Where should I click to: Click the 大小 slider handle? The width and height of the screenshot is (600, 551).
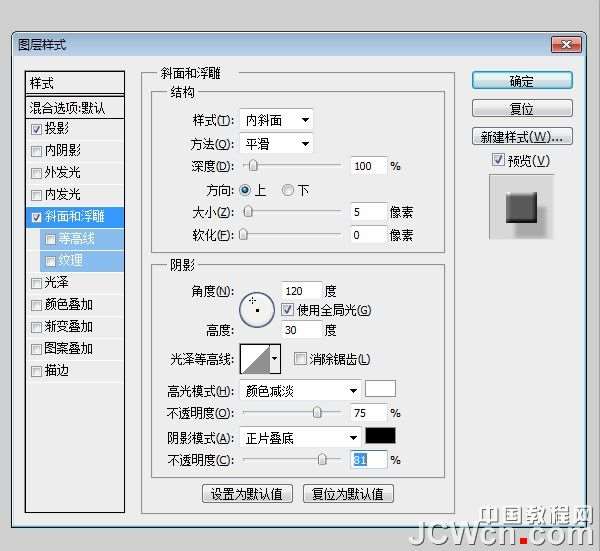tap(248, 212)
